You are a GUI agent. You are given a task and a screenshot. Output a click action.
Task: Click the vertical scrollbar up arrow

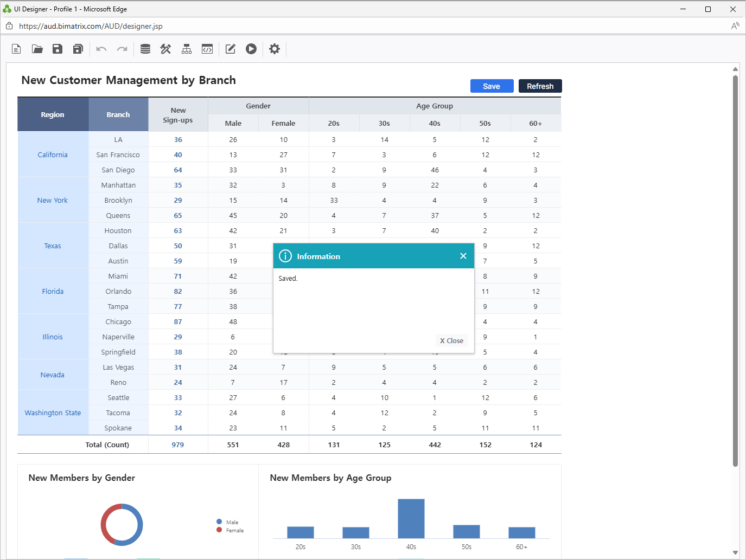click(x=736, y=68)
